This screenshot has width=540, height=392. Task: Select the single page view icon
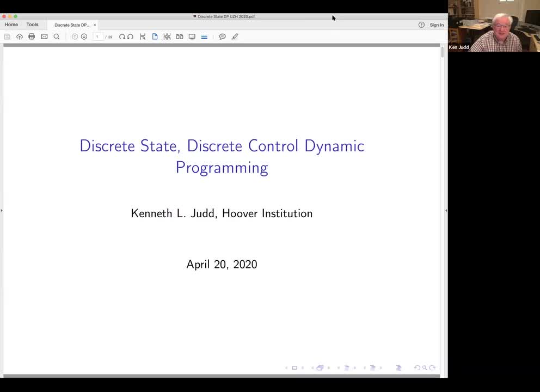point(155,36)
